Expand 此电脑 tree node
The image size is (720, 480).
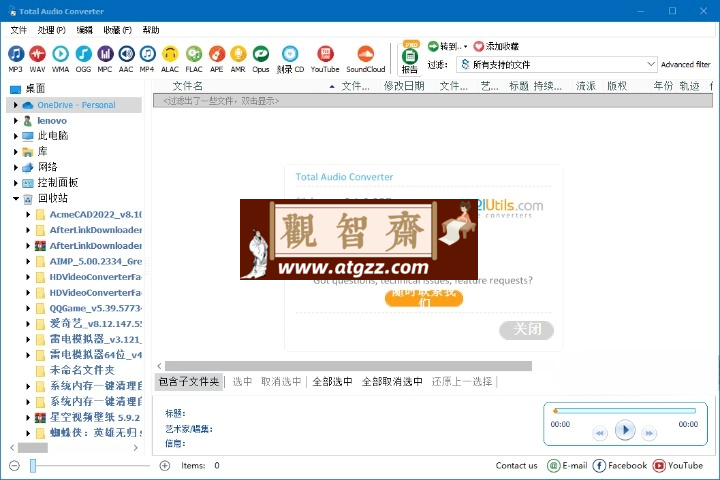(16, 136)
